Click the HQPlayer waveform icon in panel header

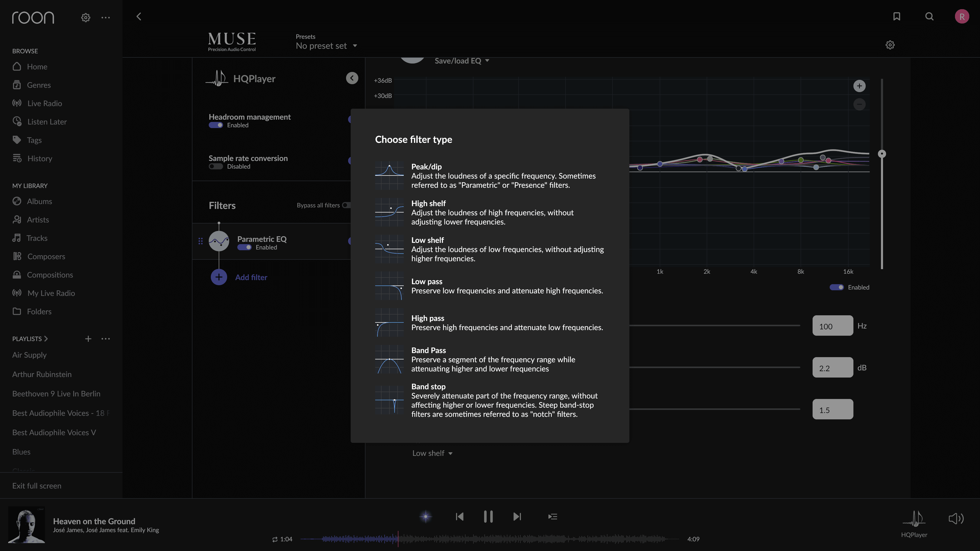(x=217, y=78)
